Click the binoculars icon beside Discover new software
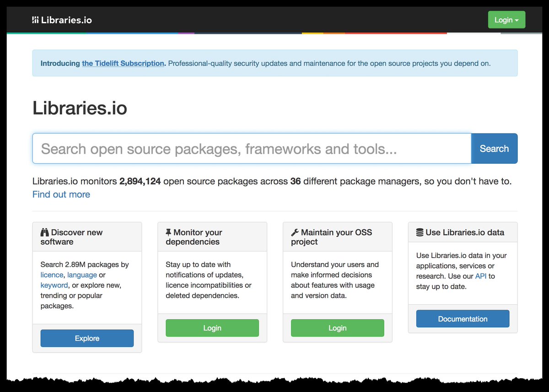 point(44,232)
